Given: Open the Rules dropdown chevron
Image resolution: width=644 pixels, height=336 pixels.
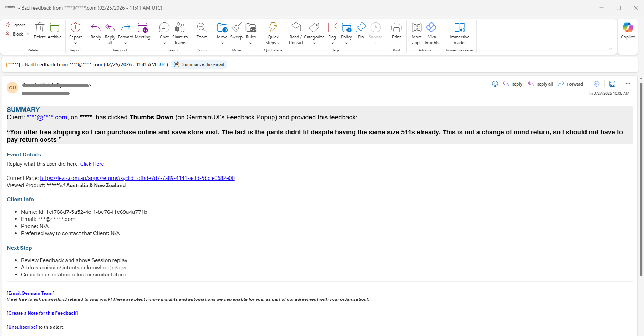Looking at the screenshot, I should (x=251, y=43).
